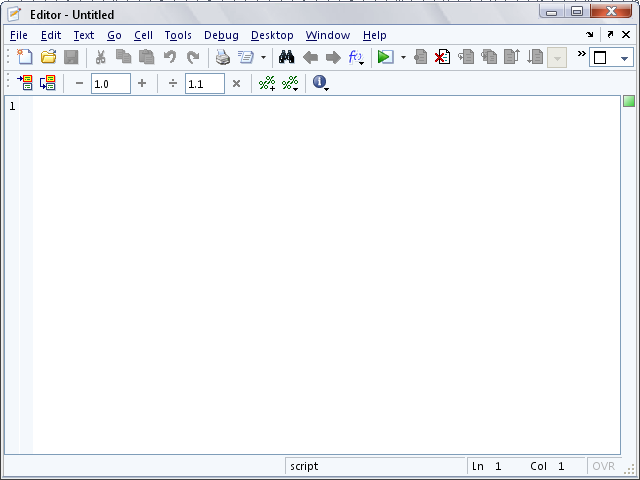Click the green code analyzer indicator square
Image resolution: width=640 pixels, height=480 pixels.
click(629, 102)
